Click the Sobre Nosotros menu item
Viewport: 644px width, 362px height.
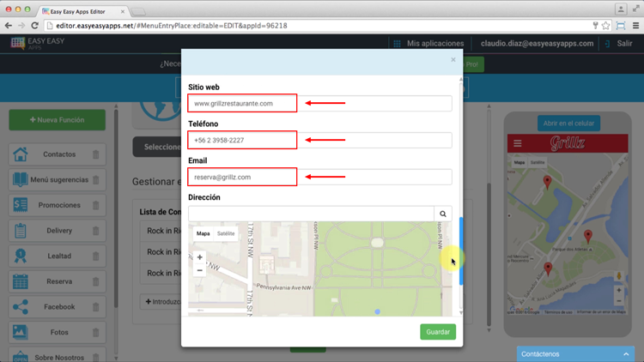tap(57, 356)
